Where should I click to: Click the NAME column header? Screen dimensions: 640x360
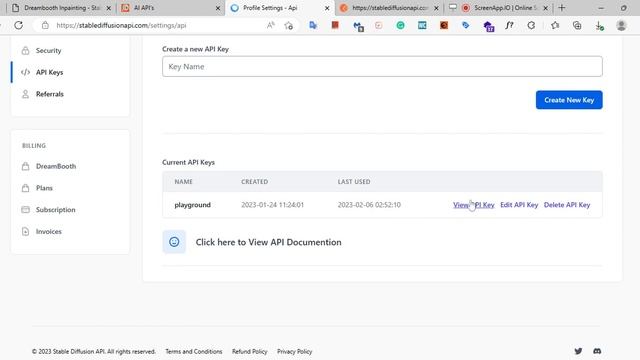click(x=184, y=182)
